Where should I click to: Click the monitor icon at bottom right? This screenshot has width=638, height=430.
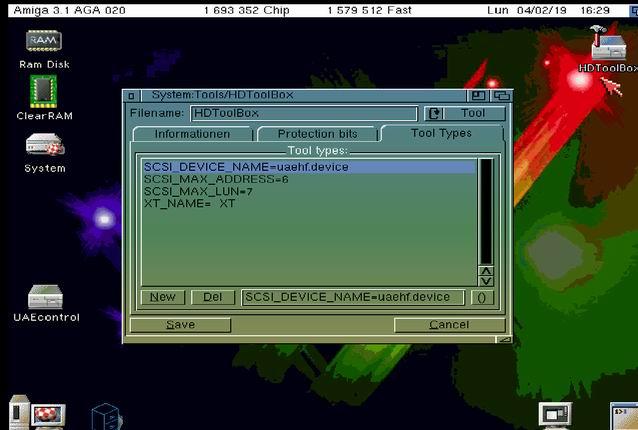[555, 415]
